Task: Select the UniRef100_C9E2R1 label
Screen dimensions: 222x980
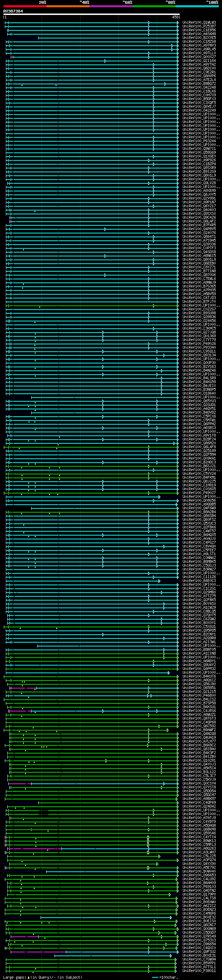Action: tap(199, 72)
